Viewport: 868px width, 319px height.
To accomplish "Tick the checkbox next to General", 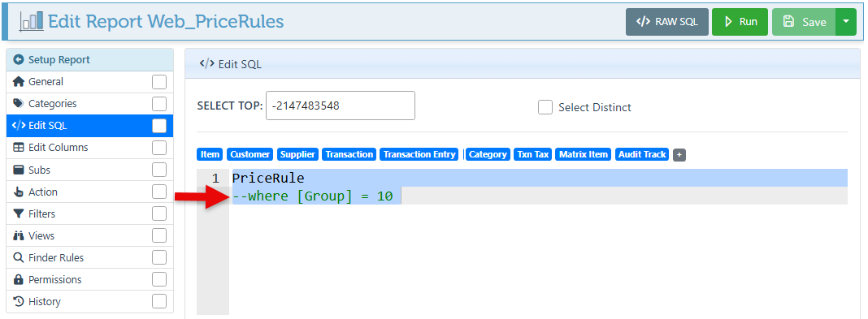I will click(159, 82).
